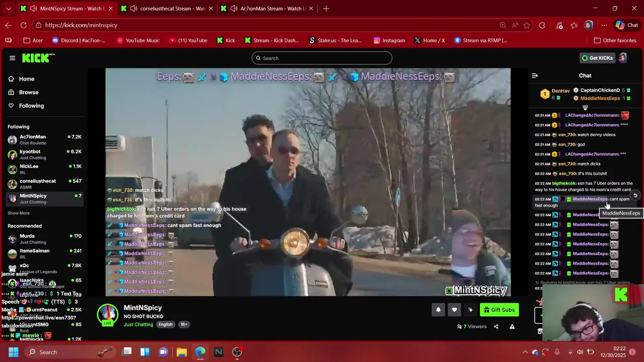Open the Discord bookmark
Viewport: 644px width, 362px height.
tap(78, 40)
